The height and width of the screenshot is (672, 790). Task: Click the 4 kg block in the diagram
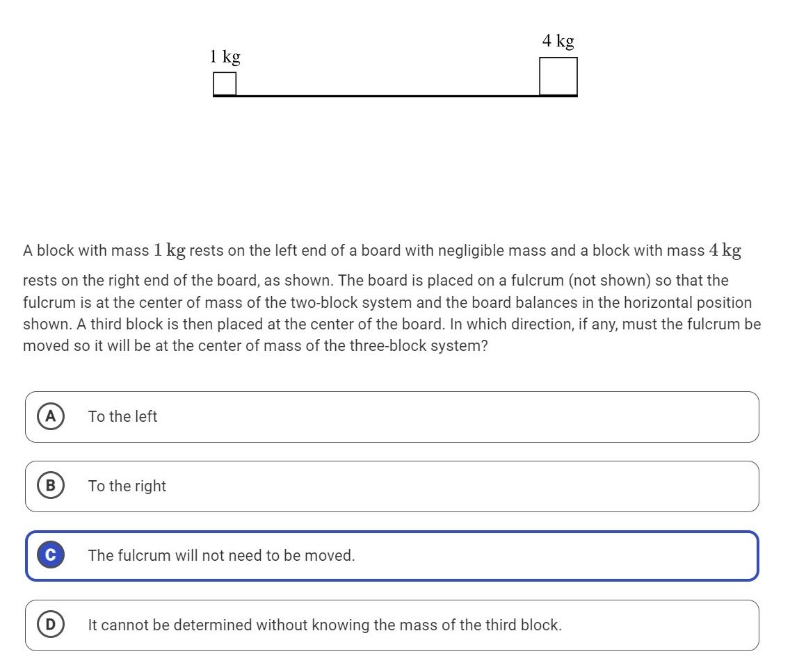[x=557, y=76]
